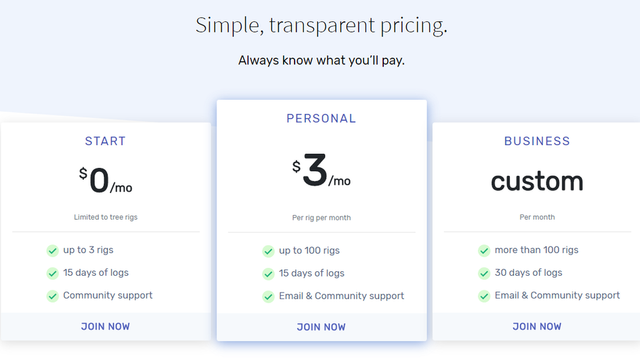
Task: Click the BUSINESS plan JOIN NOW link
Action: pos(537,327)
